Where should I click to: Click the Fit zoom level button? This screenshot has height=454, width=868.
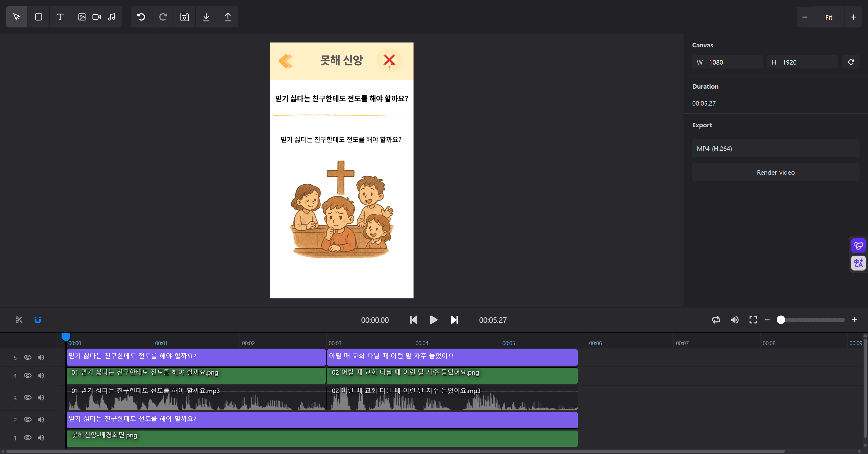click(x=829, y=17)
